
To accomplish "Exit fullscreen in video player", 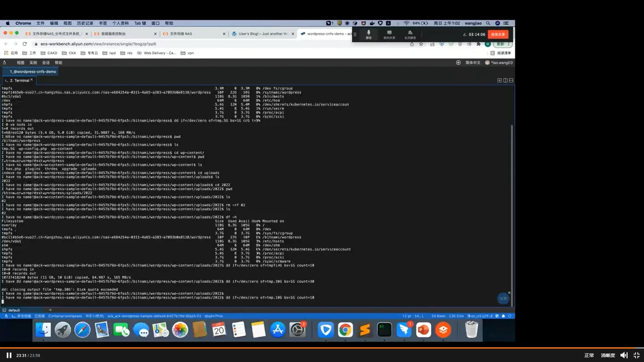I will coord(637,355).
